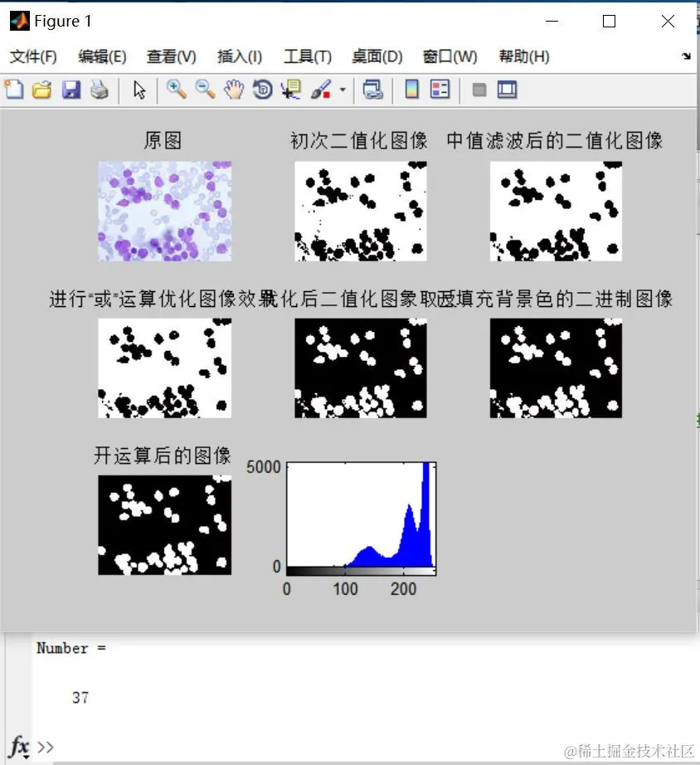The image size is (700, 765).
Task: Click the grayscale bar under histogram
Action: (361, 571)
